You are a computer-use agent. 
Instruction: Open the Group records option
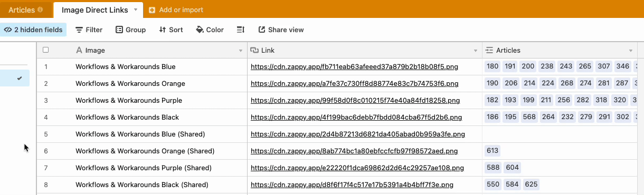[131, 30]
